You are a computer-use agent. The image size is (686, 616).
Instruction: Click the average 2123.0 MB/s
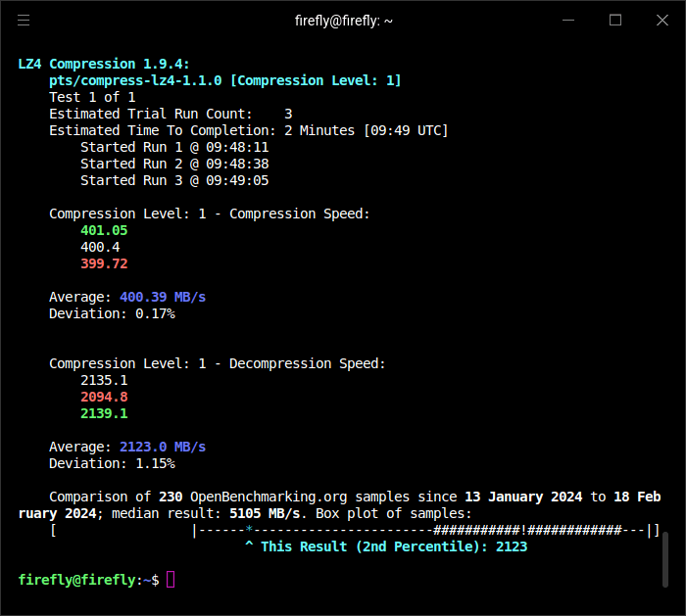(x=163, y=447)
